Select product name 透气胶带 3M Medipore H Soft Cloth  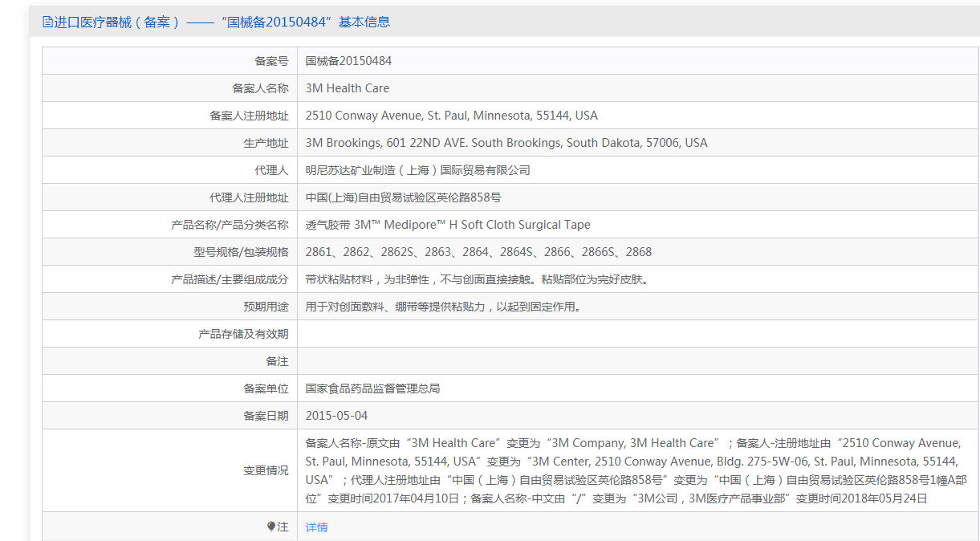click(x=448, y=225)
